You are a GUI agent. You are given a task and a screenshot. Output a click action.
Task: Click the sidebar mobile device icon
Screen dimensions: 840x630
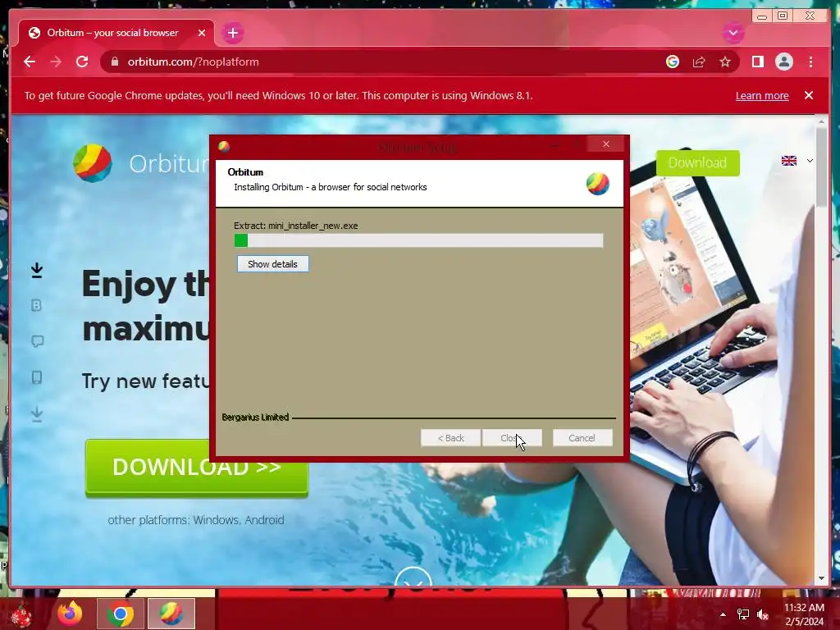click(36, 377)
